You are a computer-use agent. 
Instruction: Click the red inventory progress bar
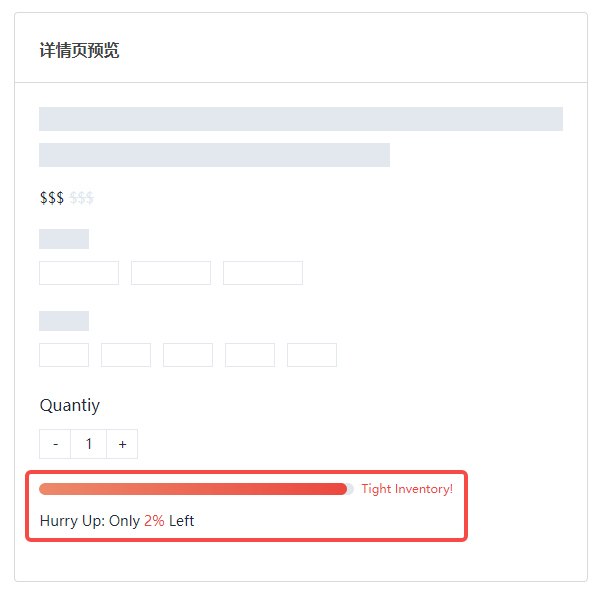click(x=193, y=489)
